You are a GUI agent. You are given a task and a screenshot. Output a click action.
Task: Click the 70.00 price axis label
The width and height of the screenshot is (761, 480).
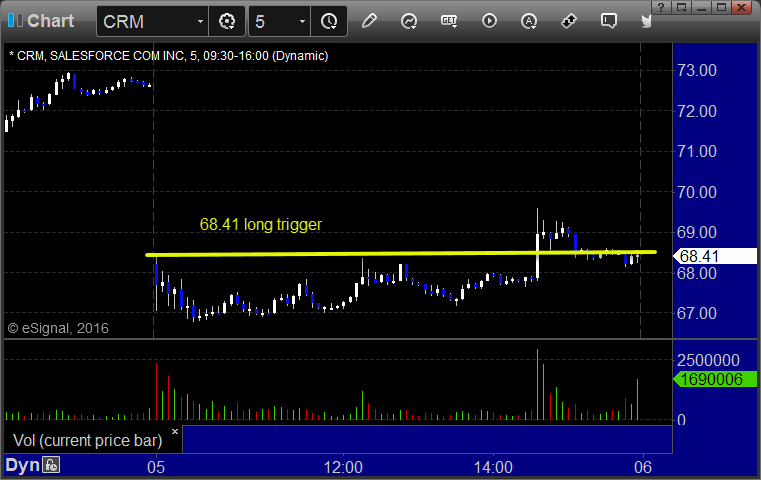point(697,192)
